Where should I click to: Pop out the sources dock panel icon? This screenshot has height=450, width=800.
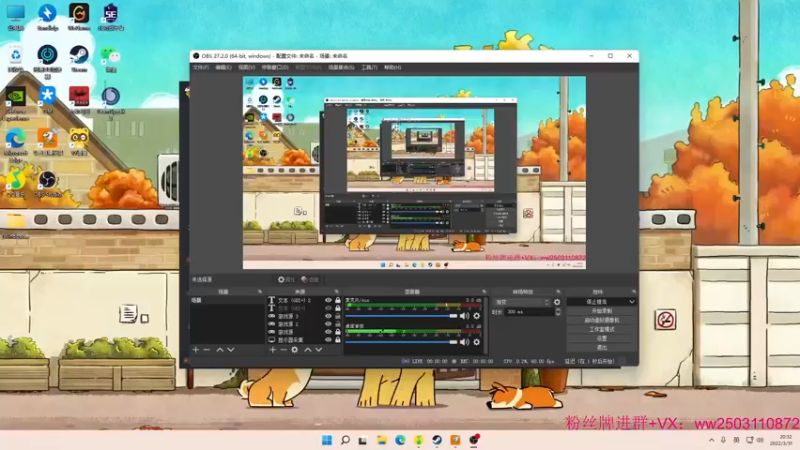coord(337,292)
